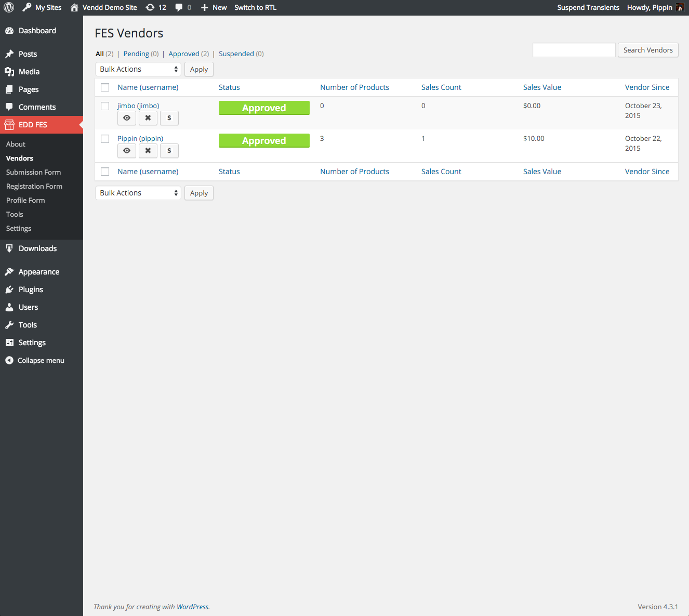Open the New content menu
This screenshot has height=616, width=689.
(x=214, y=7)
